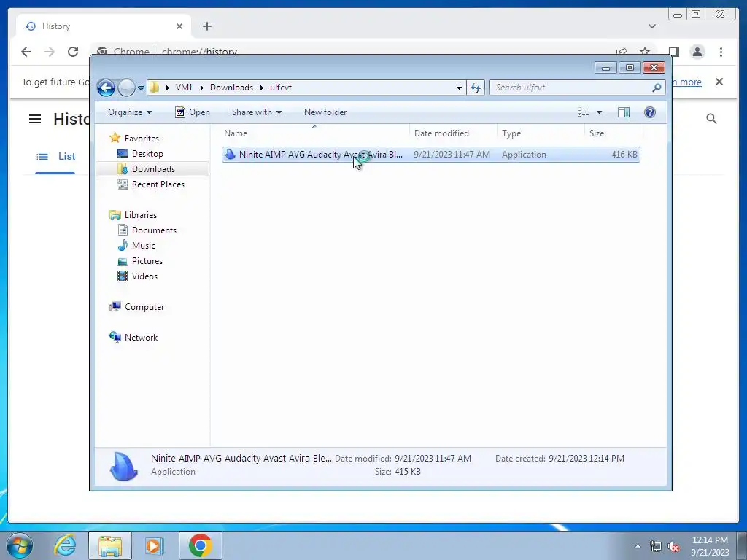
Task: Open the Organize menu
Action: 130,112
